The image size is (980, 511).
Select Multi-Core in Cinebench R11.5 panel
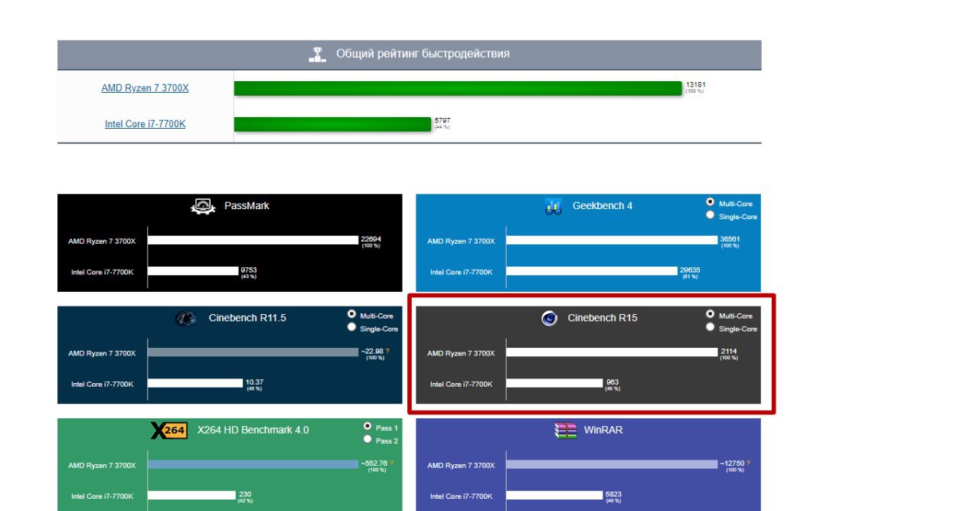[351, 314]
